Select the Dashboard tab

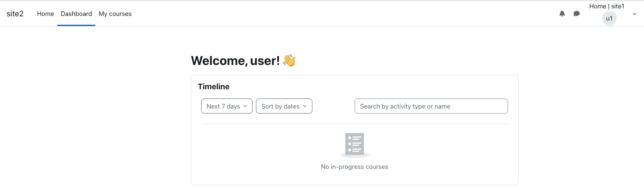(x=76, y=14)
